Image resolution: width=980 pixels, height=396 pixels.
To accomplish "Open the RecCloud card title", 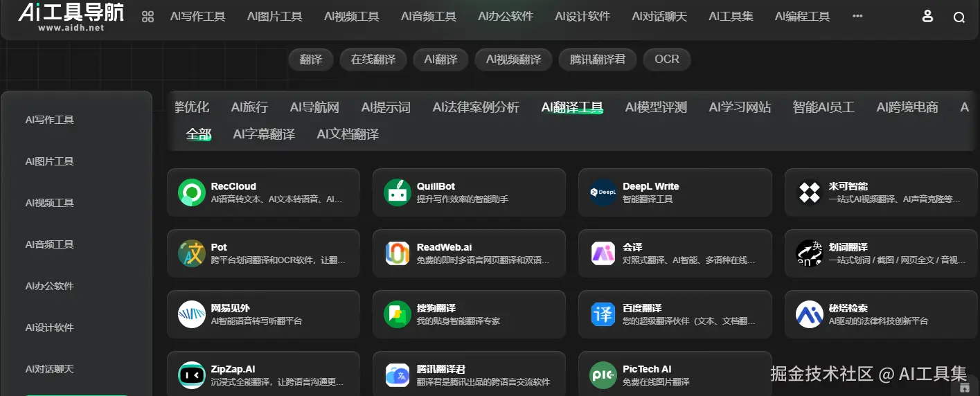I will (233, 186).
